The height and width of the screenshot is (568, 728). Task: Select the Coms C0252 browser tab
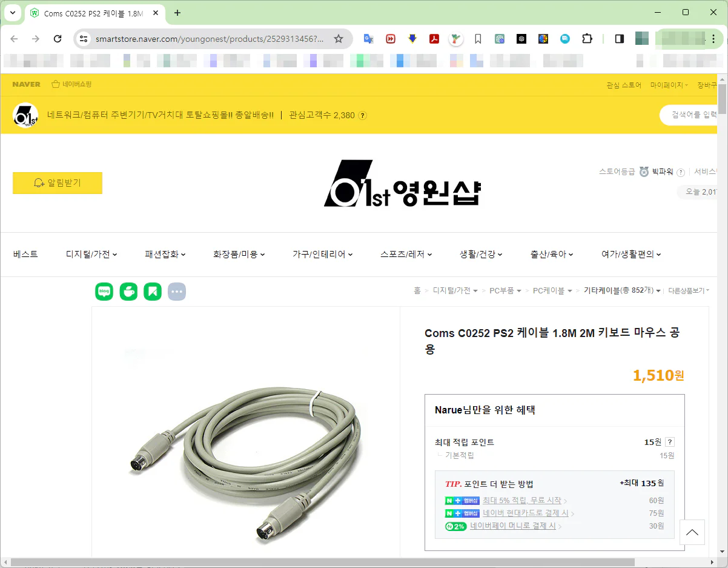click(95, 13)
